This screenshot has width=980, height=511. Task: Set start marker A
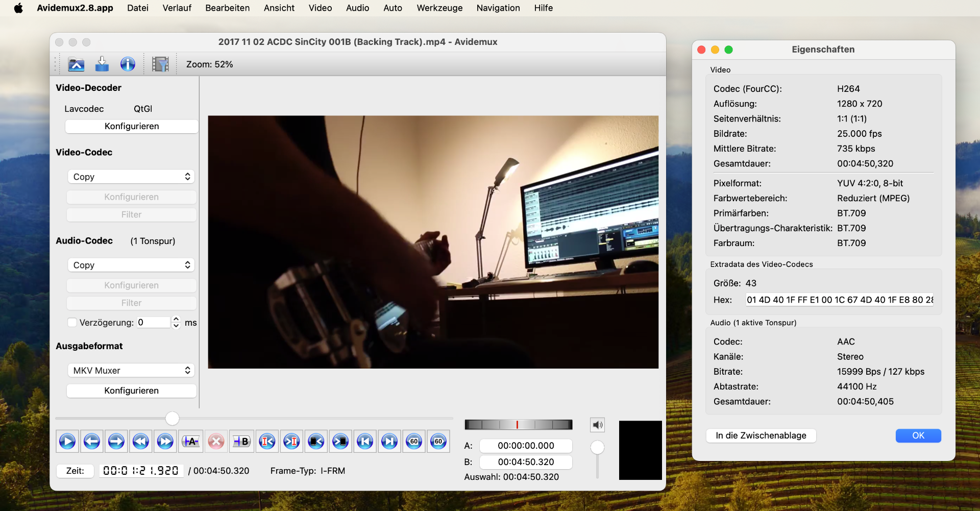[x=191, y=442]
